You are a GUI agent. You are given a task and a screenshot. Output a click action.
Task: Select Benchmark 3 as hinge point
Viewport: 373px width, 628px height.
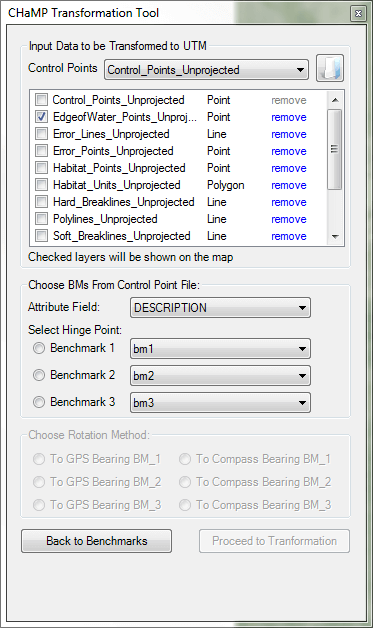click(x=39, y=402)
